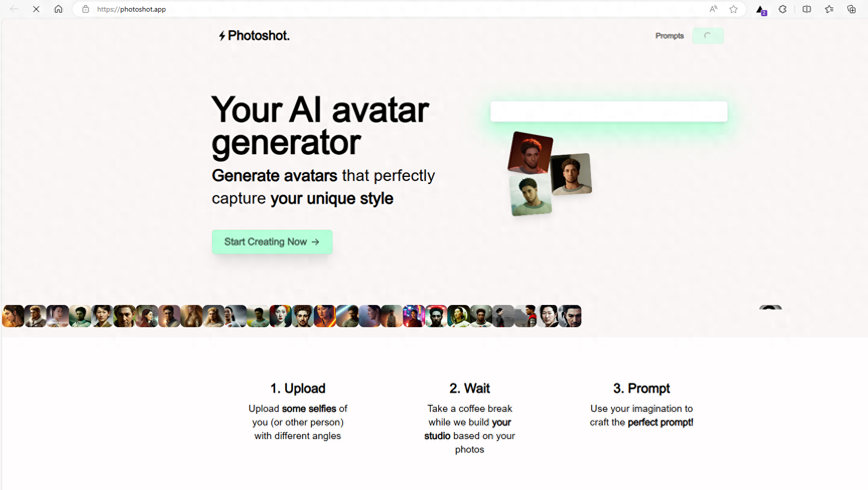The image size is (868, 490).
Task: Click the stop loading X icon
Action: 36,9
